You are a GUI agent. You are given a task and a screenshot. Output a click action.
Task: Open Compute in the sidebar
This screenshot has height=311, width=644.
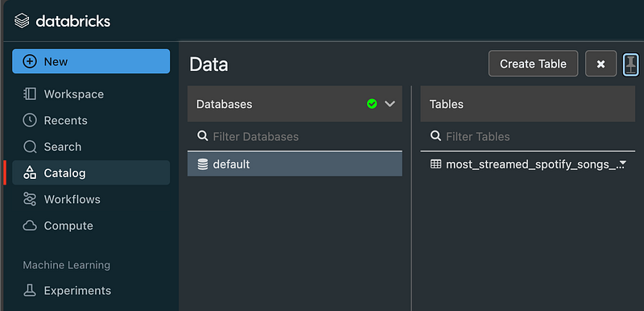point(91,226)
